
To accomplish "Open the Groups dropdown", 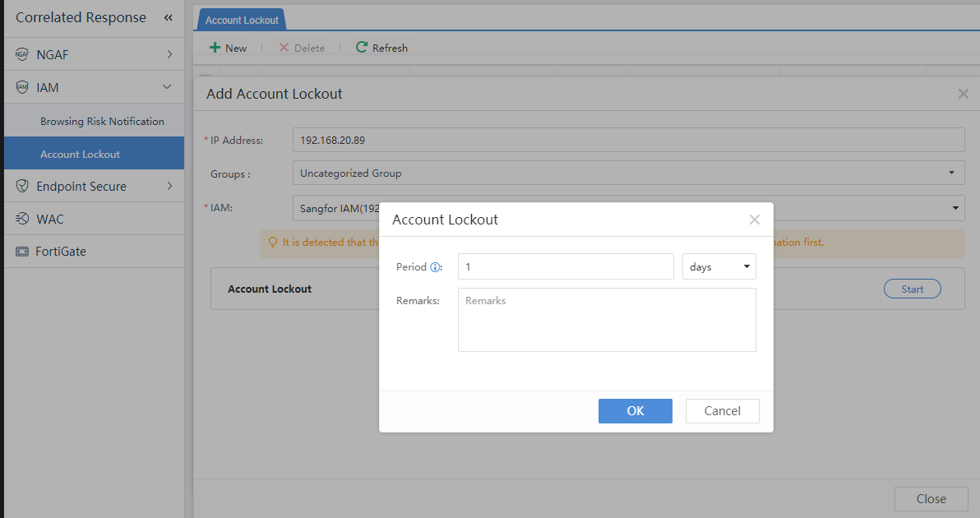I will [x=628, y=173].
